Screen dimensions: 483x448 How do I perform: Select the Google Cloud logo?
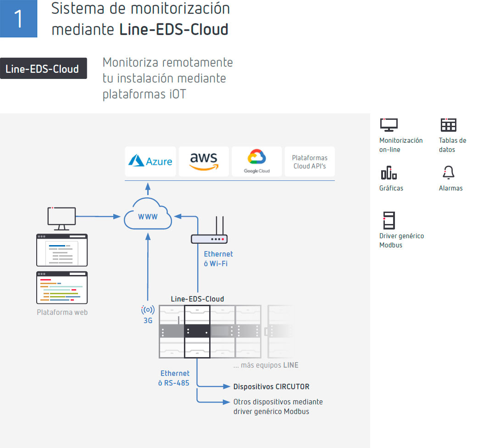coord(256,162)
